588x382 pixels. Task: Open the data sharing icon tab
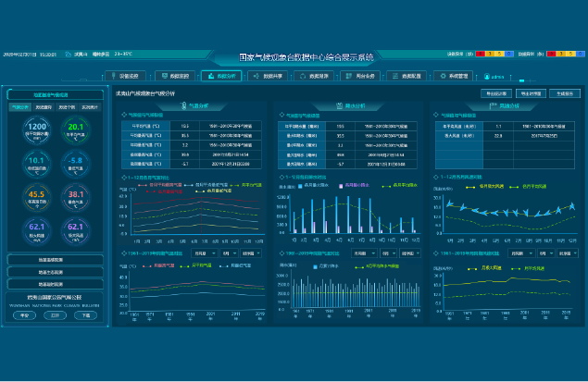[x=268, y=76]
